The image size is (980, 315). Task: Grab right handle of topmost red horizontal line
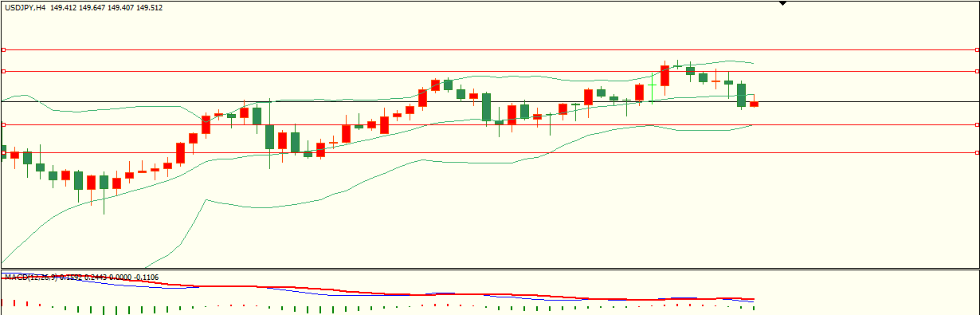[x=977, y=49]
